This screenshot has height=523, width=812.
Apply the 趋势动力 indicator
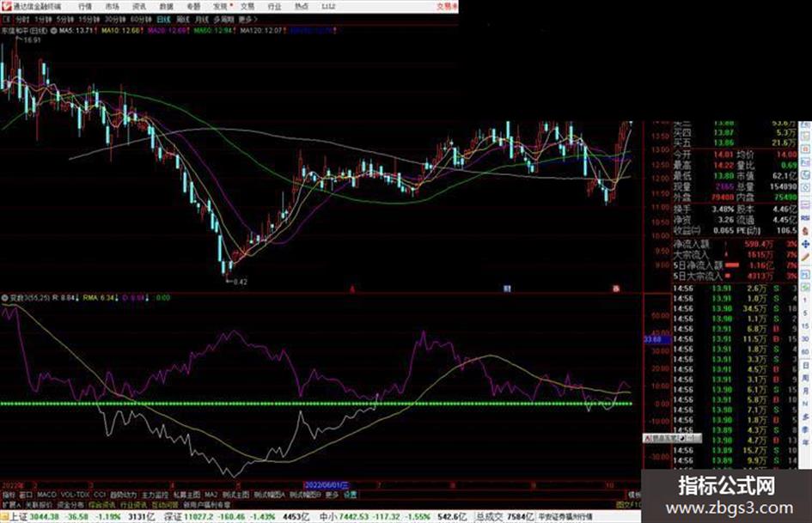123,495
